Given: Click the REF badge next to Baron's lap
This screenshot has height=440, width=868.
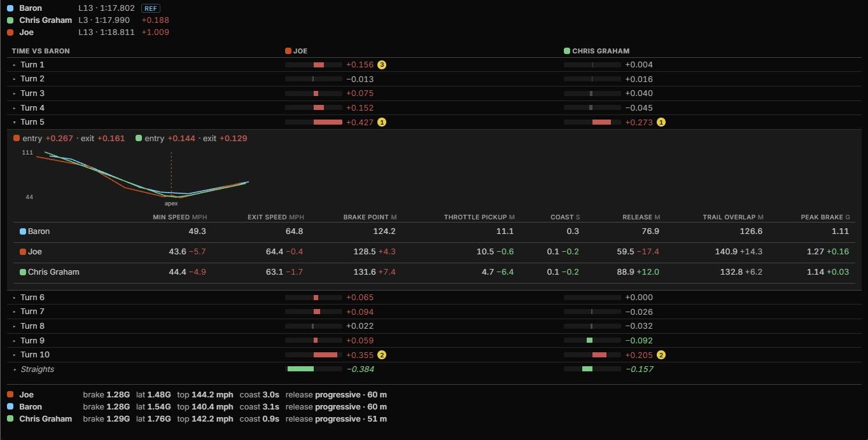Looking at the screenshot, I should pyautogui.click(x=151, y=8).
